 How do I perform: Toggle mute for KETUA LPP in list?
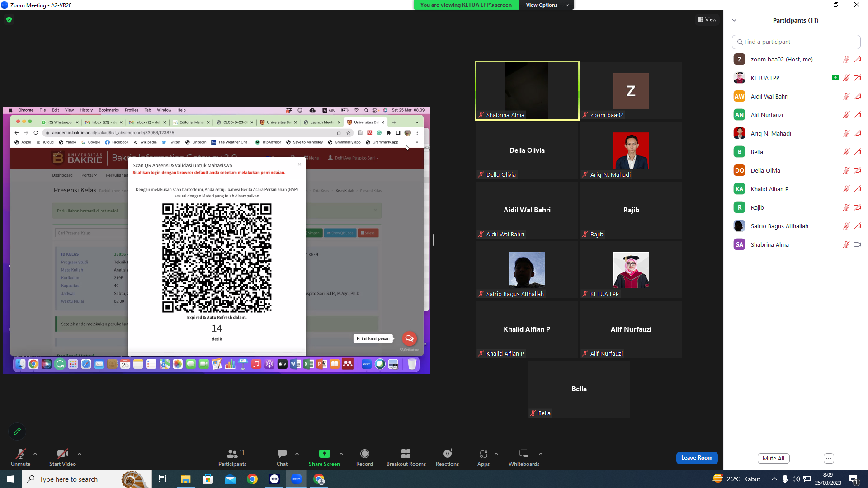coord(846,78)
